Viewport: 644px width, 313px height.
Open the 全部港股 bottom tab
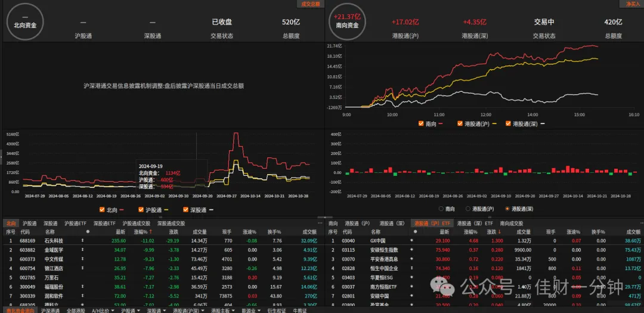(75, 310)
